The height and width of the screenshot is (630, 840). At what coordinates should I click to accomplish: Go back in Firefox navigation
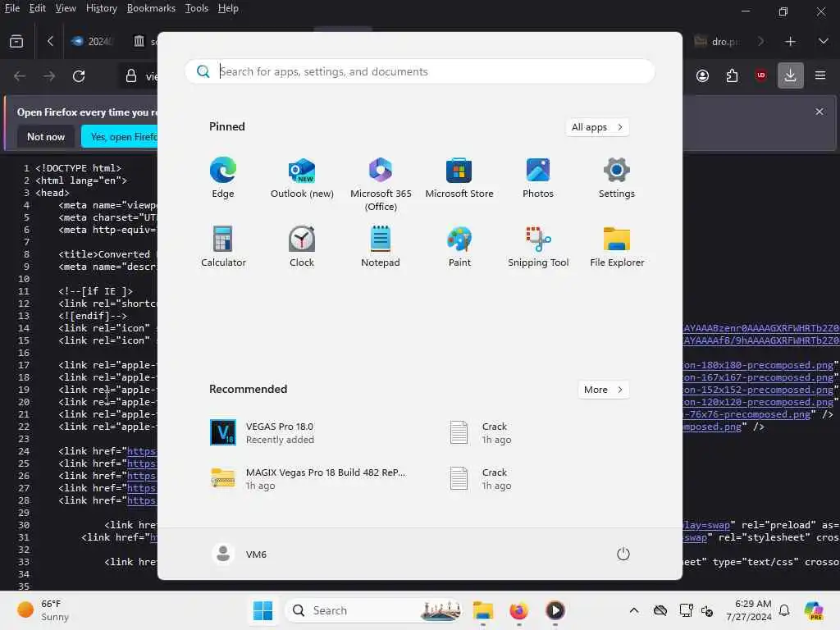(x=20, y=76)
